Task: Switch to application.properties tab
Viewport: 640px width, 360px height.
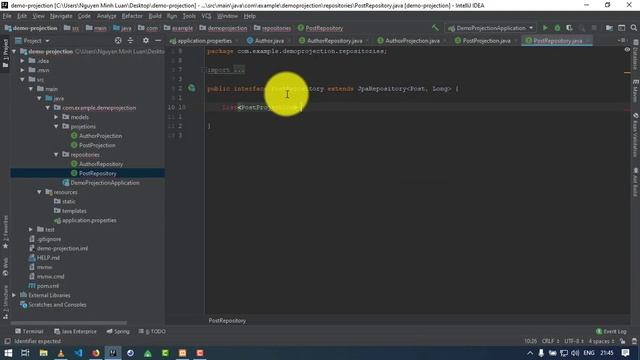Action: click(203, 40)
